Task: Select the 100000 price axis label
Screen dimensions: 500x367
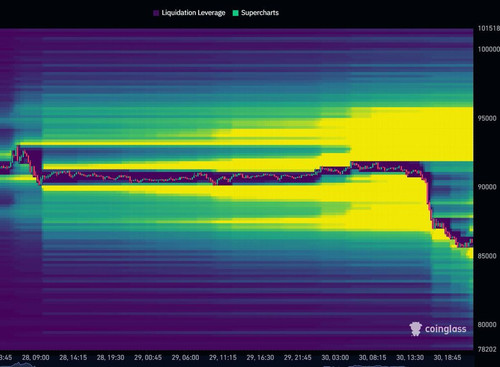Action: click(x=489, y=49)
